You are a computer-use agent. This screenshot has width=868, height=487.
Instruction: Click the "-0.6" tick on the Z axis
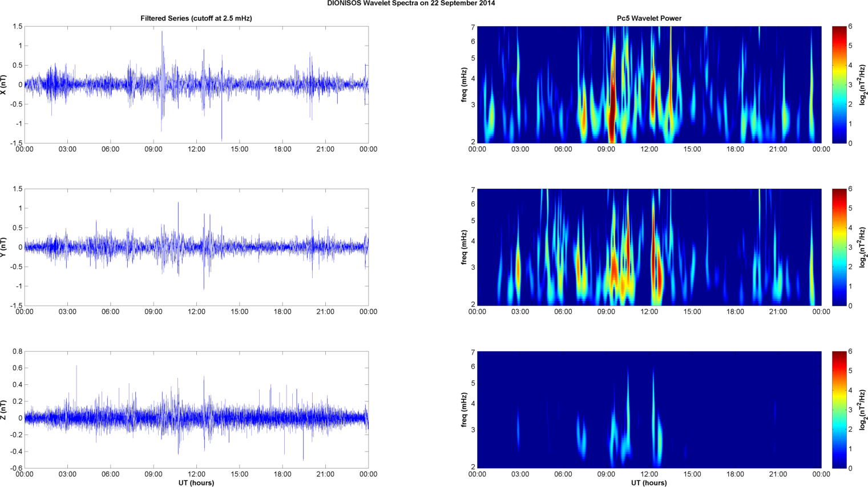click(16, 468)
